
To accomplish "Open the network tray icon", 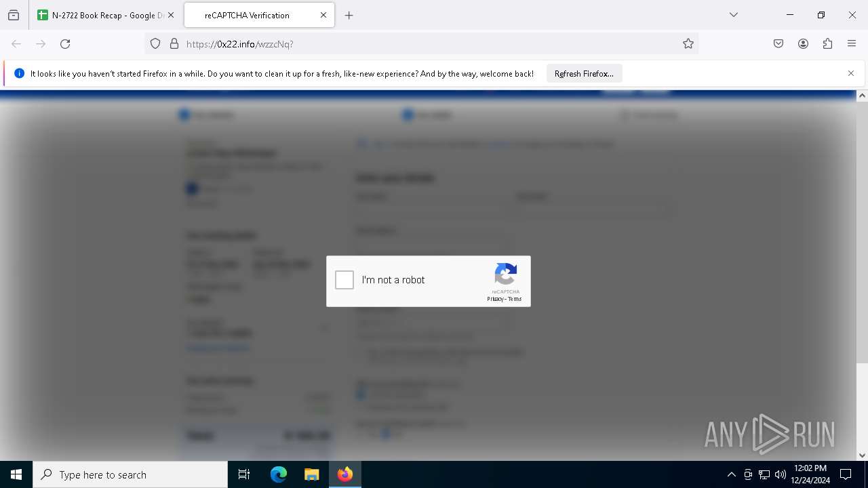I will point(764,474).
